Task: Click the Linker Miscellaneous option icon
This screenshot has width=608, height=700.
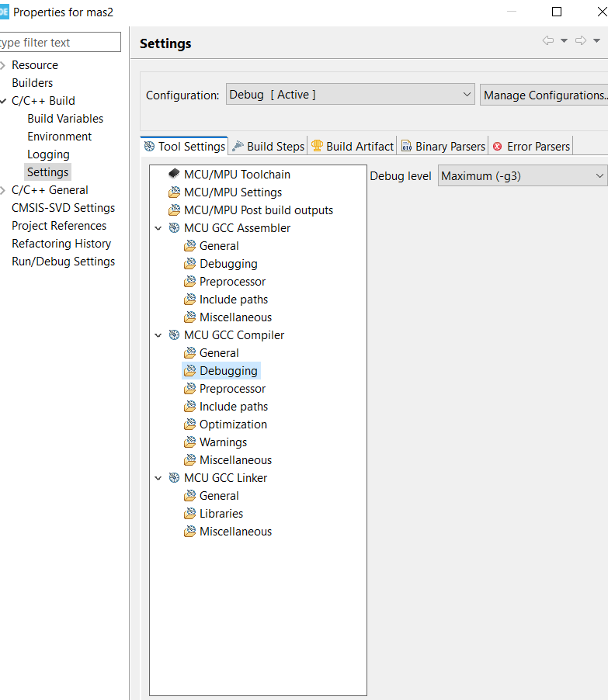Action: pos(190,532)
